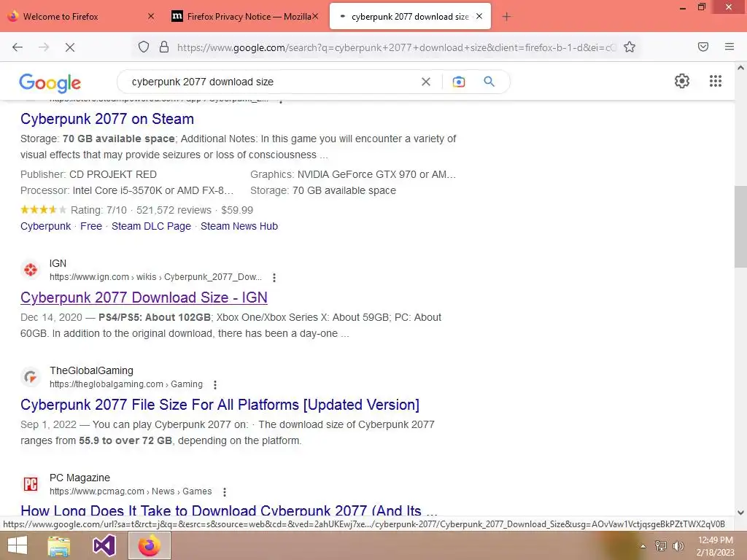
Task: Open more options for IGN result
Action: [x=274, y=277]
